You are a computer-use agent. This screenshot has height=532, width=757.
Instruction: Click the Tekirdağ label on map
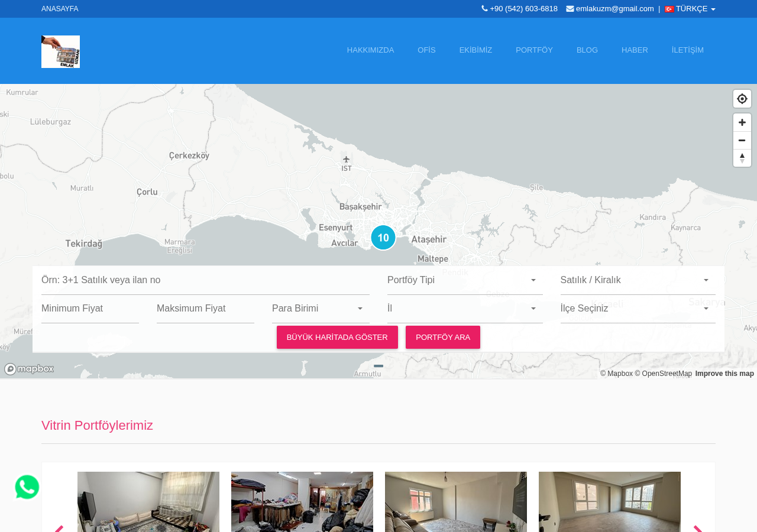84,244
